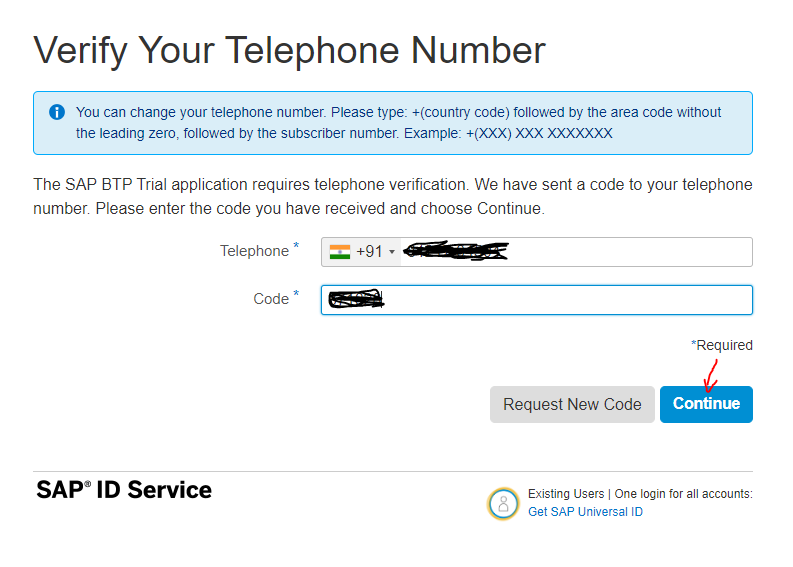Click the Verify Your Telephone Number heading
The width and height of the screenshot is (793, 567).
pos(289,51)
